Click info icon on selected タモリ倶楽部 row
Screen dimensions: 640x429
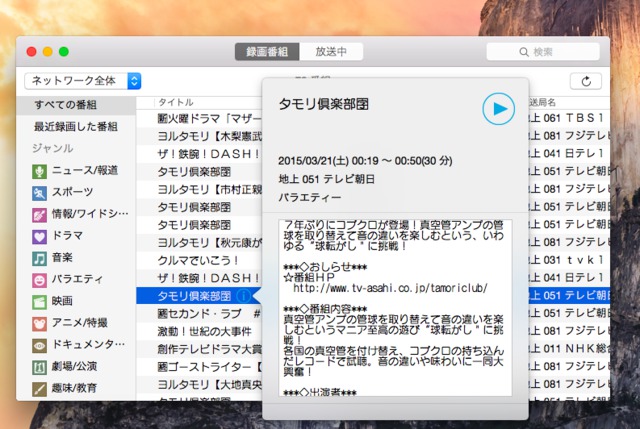point(244,296)
